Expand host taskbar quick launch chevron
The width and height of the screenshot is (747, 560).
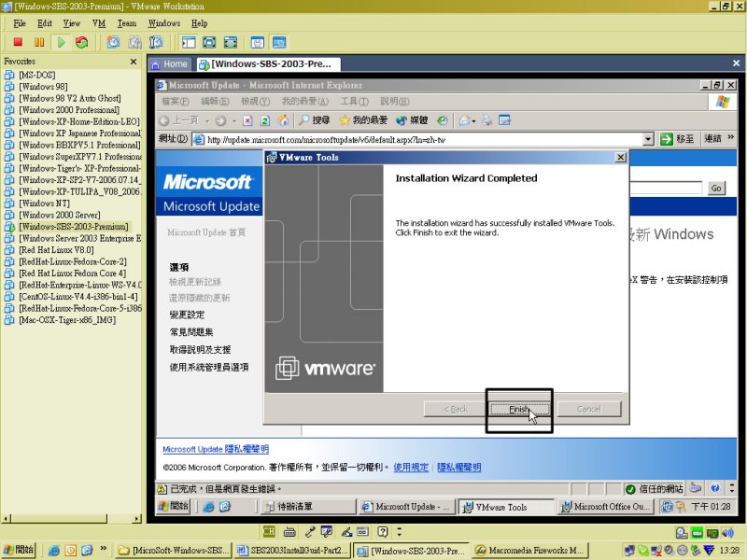tap(103, 548)
